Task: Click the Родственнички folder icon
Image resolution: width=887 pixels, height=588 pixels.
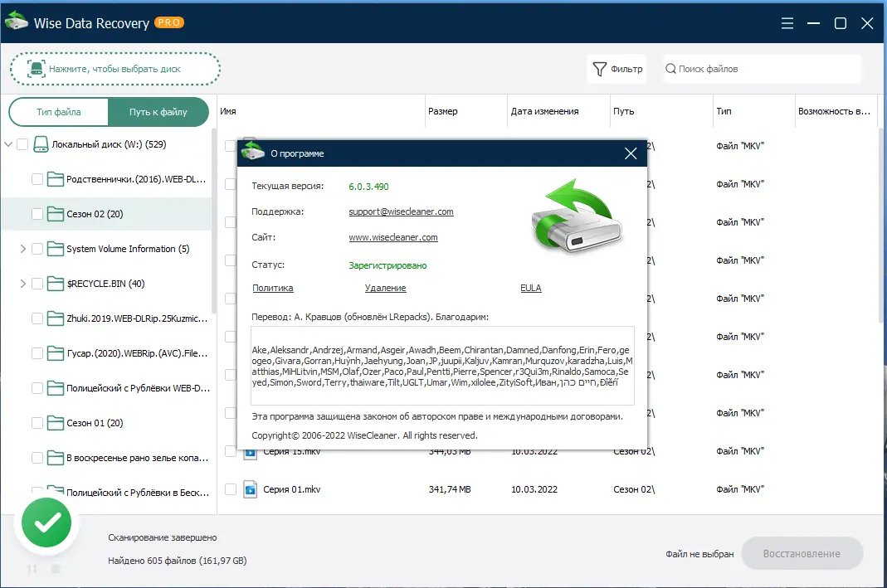Action: point(55,179)
